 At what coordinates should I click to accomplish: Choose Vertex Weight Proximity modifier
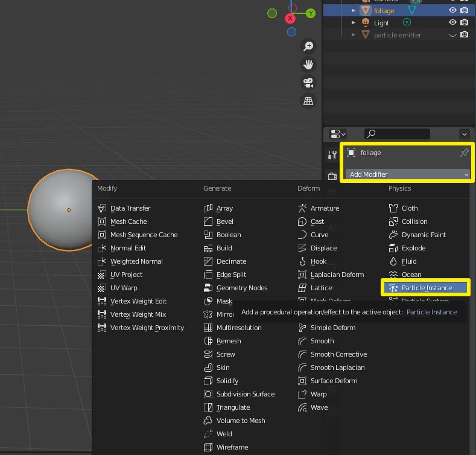(141, 328)
